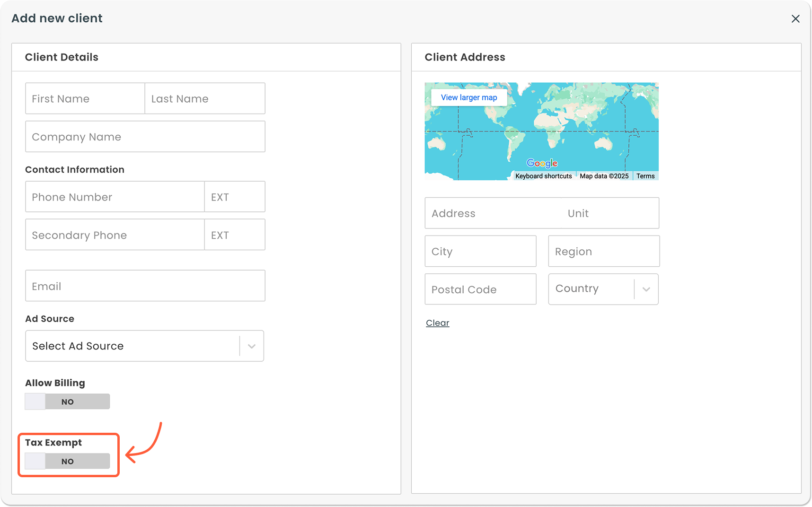This screenshot has height=507, width=812.
Task: Open the Select Ad Source dropdown
Action: tap(145, 346)
